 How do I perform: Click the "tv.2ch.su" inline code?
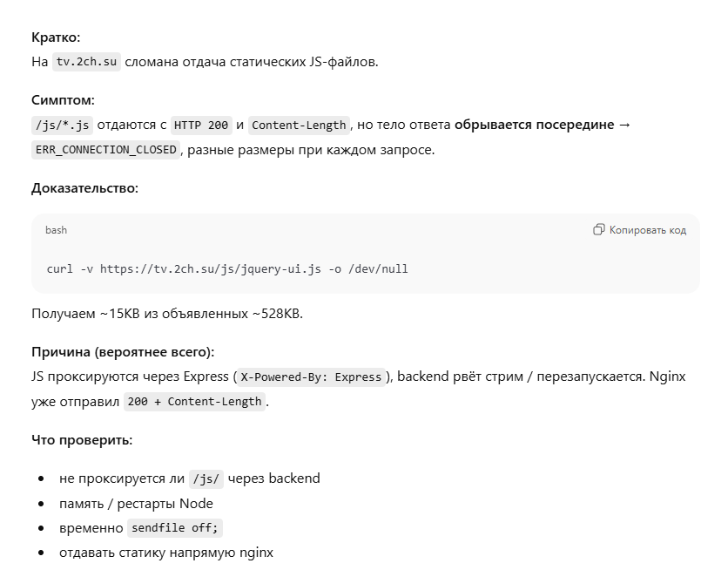tap(86, 62)
